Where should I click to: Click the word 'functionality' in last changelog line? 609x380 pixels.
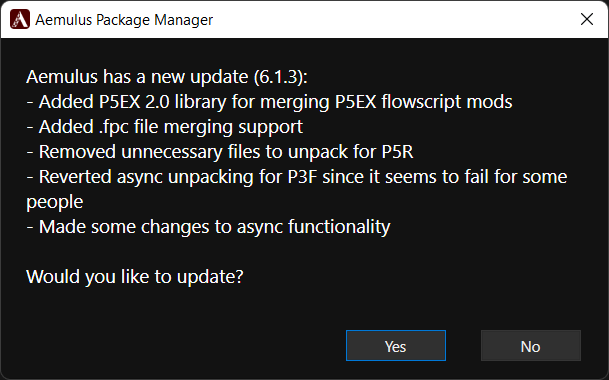(x=339, y=227)
